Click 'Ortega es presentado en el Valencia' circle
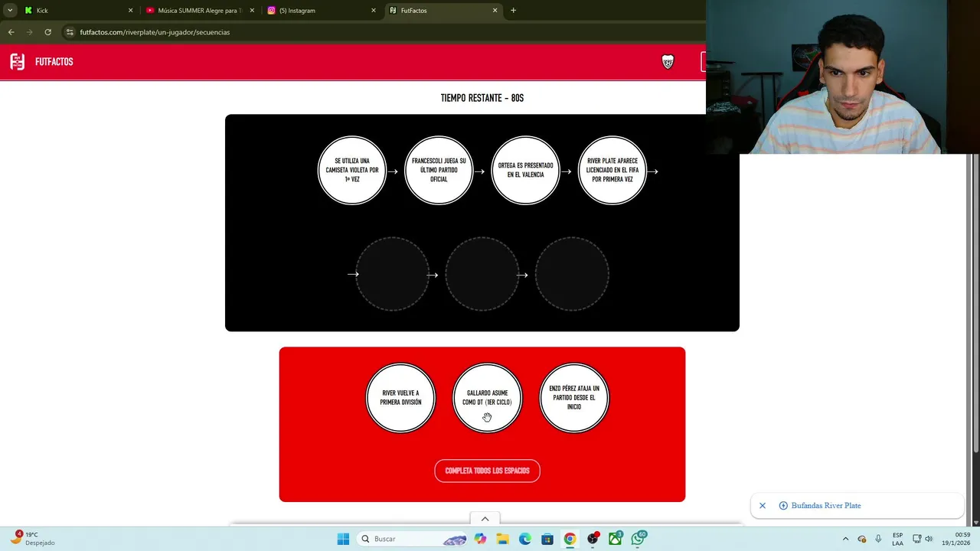Screen dimensions: 980x551 pos(525,170)
